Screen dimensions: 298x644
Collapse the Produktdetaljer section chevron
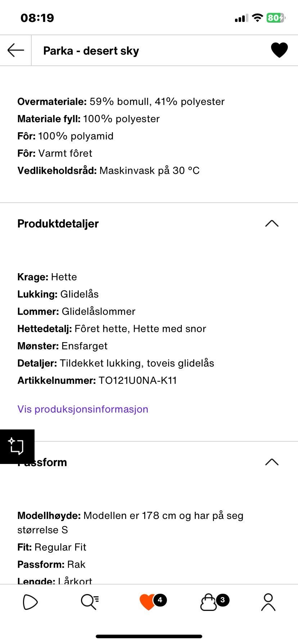(x=272, y=224)
